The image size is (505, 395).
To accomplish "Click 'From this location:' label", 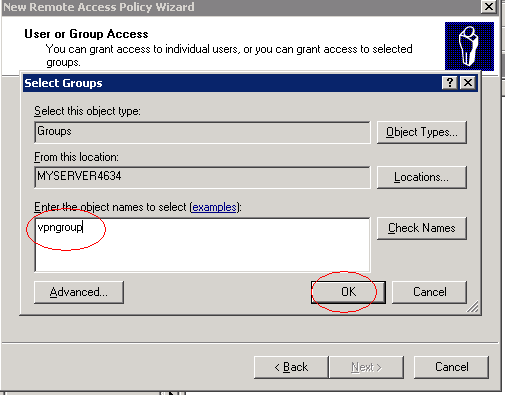I will 76,157.
